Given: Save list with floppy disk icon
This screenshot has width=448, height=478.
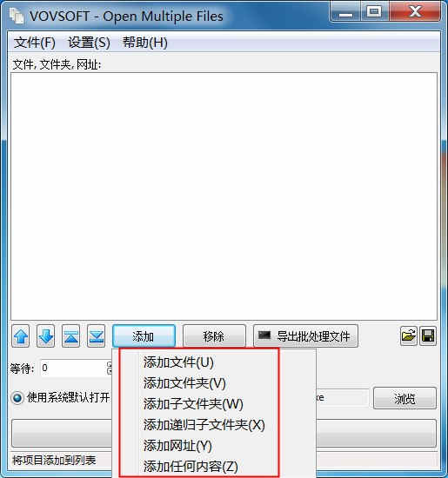Looking at the screenshot, I should [x=428, y=336].
